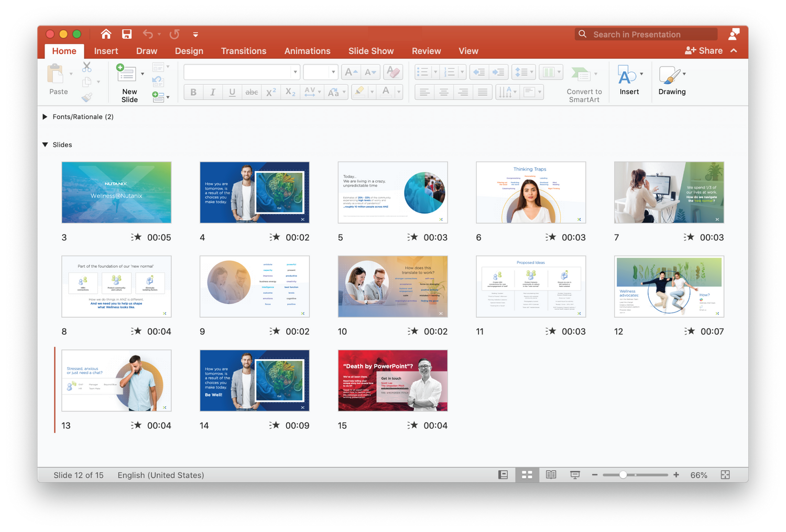Screen dimensions: 786x532
Task: Open the Drawing tools icon
Action: 669,75
